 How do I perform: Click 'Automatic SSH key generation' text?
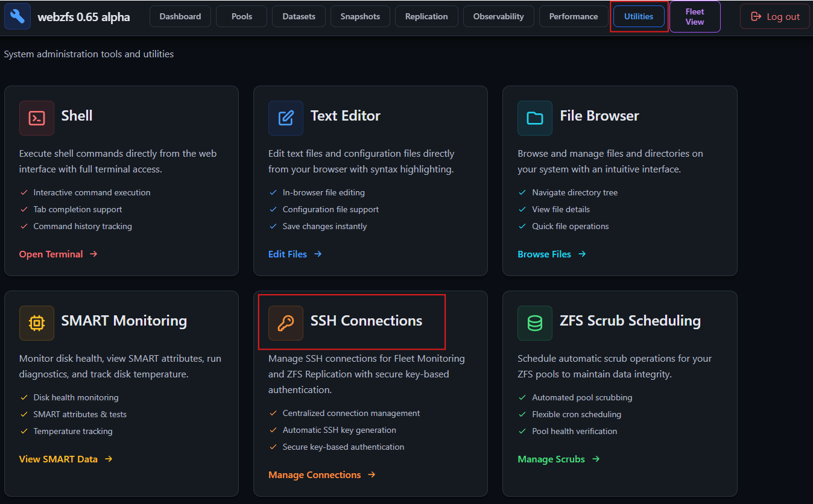coord(340,430)
